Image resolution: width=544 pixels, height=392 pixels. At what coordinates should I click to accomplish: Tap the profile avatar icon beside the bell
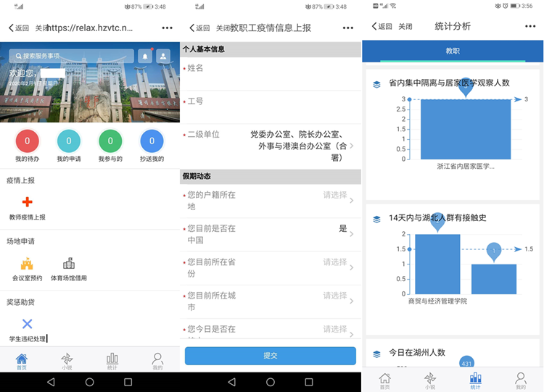[x=164, y=56]
